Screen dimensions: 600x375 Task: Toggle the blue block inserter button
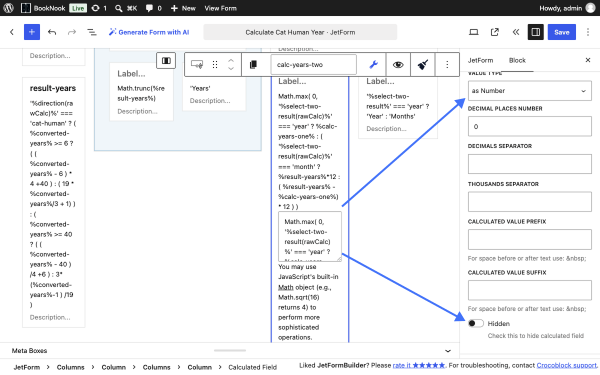(32, 32)
